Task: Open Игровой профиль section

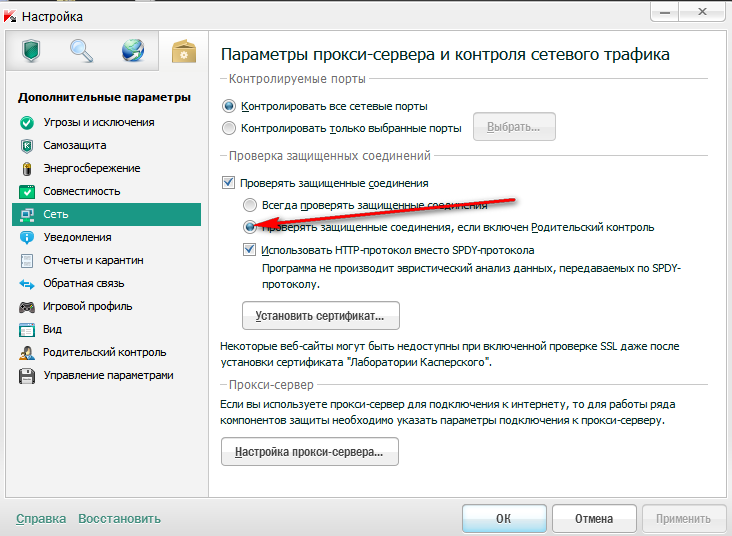Action: [88, 306]
